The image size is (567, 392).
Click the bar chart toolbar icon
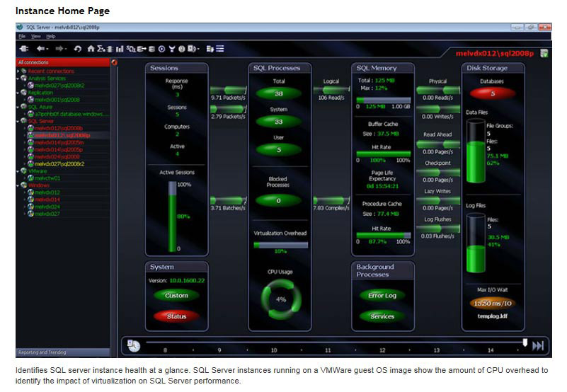coord(120,49)
